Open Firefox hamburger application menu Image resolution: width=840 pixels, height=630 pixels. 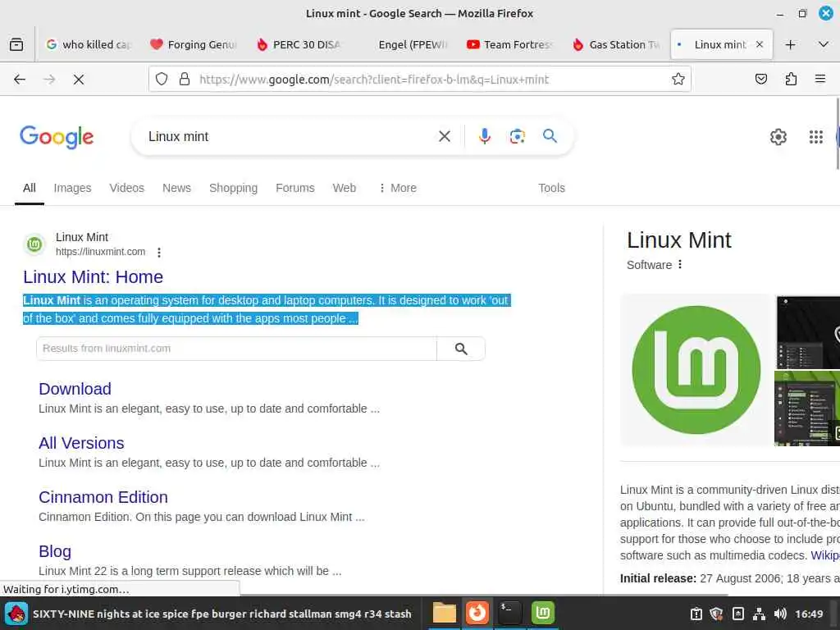(819, 80)
